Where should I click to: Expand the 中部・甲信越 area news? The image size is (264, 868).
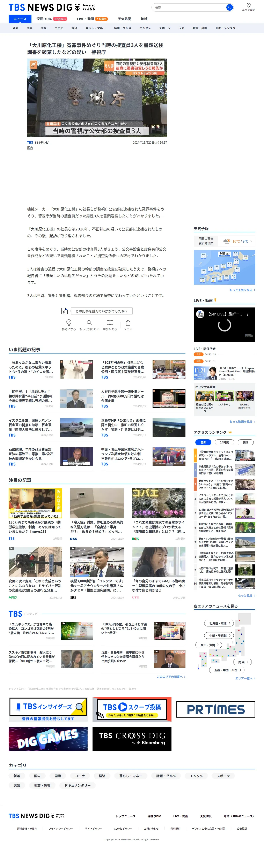(x=219, y=635)
